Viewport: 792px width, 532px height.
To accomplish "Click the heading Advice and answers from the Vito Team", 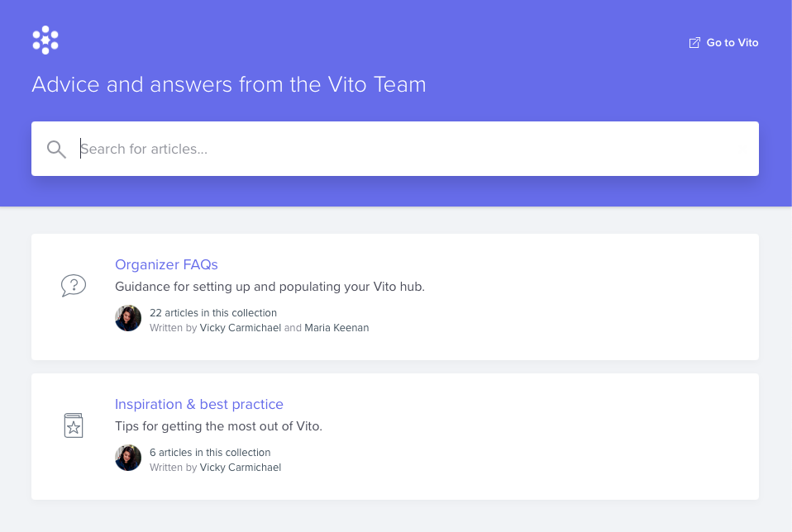I will coord(228,84).
